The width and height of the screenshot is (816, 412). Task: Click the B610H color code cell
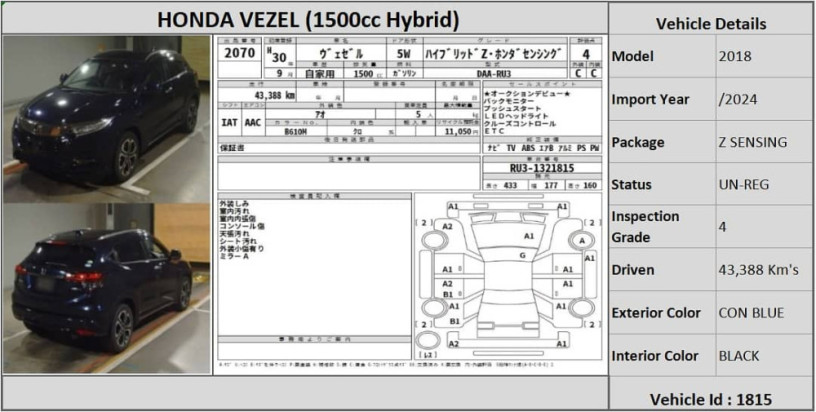297,131
